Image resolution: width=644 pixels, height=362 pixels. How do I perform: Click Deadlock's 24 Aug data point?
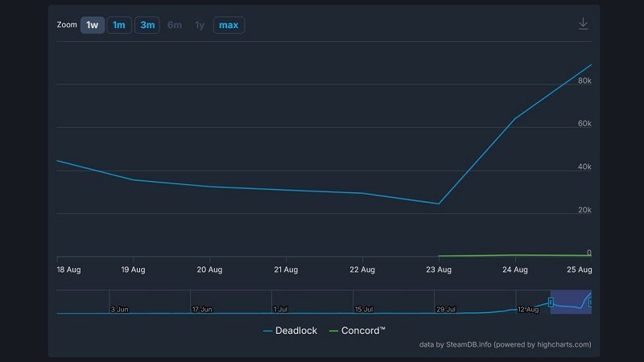(x=515, y=117)
